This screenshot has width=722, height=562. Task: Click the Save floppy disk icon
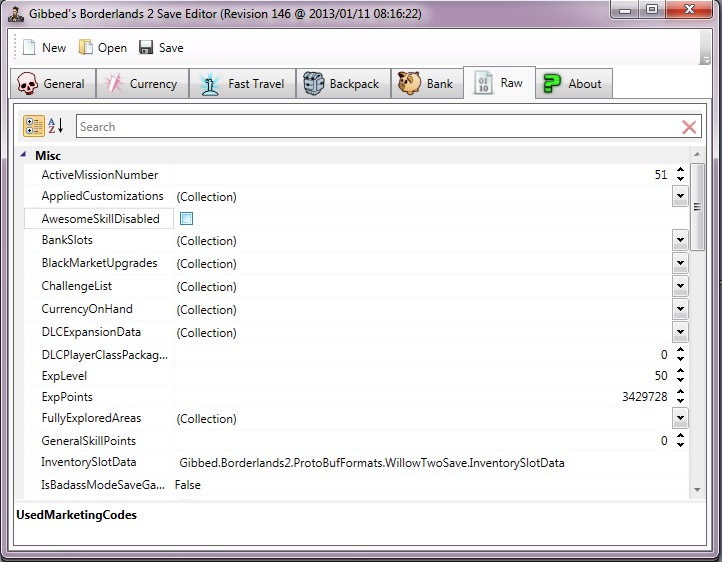tap(146, 47)
